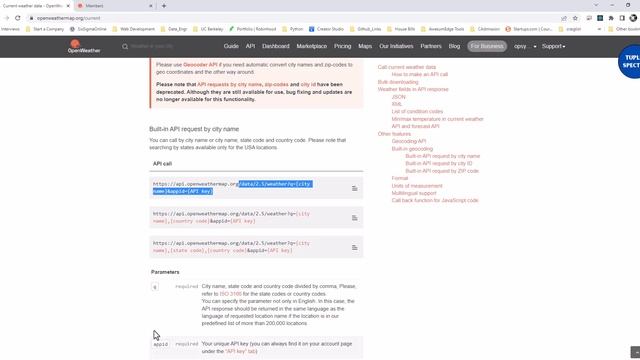Open the "API key" tab link
This screenshot has width=640, height=360.
click(241, 351)
